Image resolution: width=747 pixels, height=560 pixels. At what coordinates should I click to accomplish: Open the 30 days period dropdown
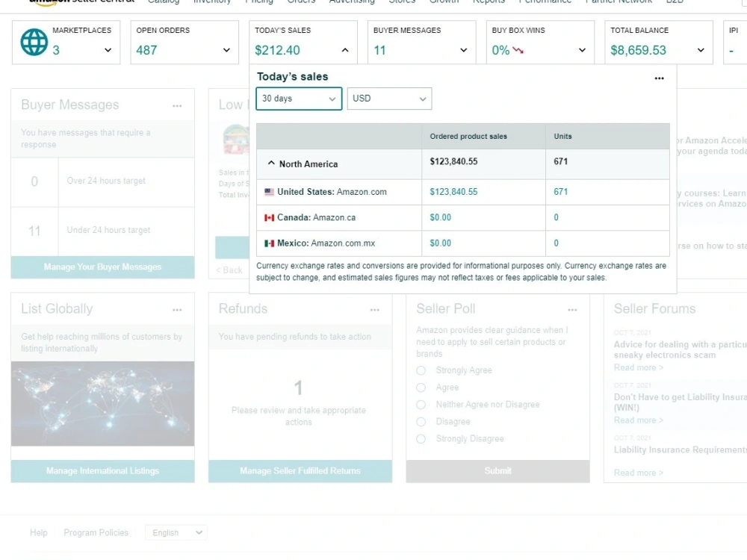click(x=299, y=99)
